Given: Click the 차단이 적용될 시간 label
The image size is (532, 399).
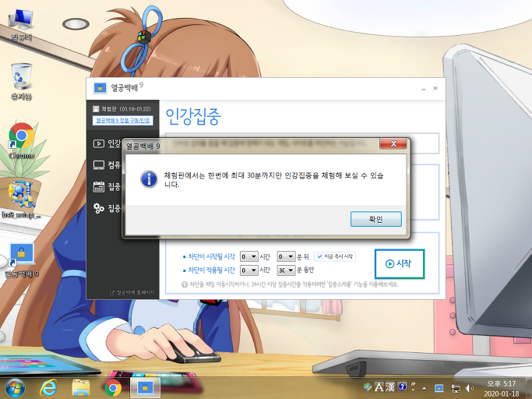Looking at the screenshot, I should pyautogui.click(x=211, y=270).
